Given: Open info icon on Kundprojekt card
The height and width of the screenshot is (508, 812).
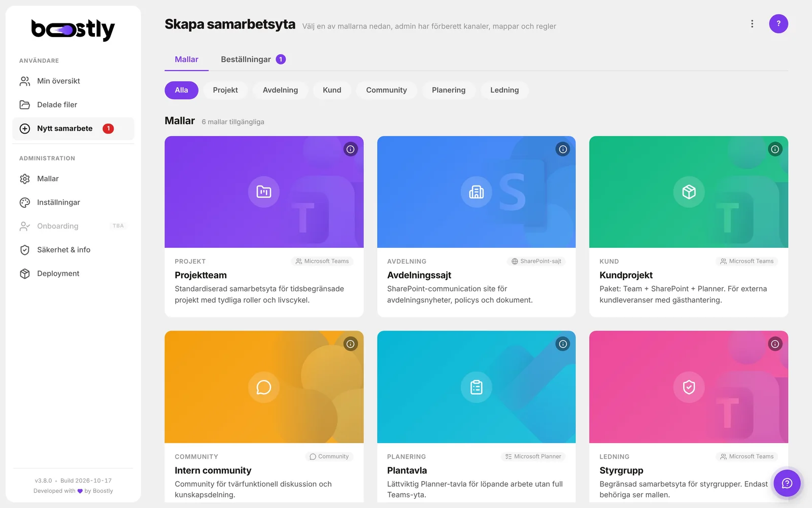Looking at the screenshot, I should [775, 149].
